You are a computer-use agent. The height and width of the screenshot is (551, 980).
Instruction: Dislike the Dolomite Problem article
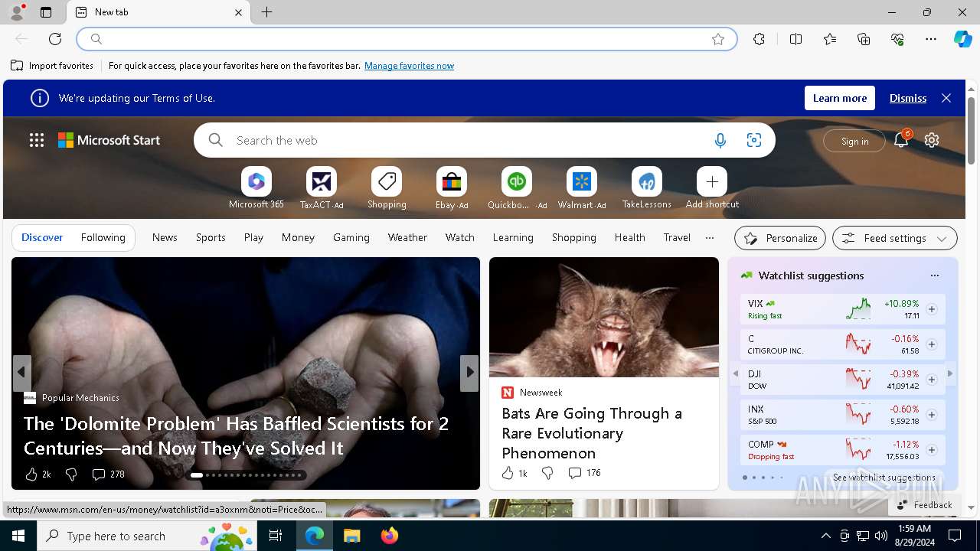coord(71,474)
